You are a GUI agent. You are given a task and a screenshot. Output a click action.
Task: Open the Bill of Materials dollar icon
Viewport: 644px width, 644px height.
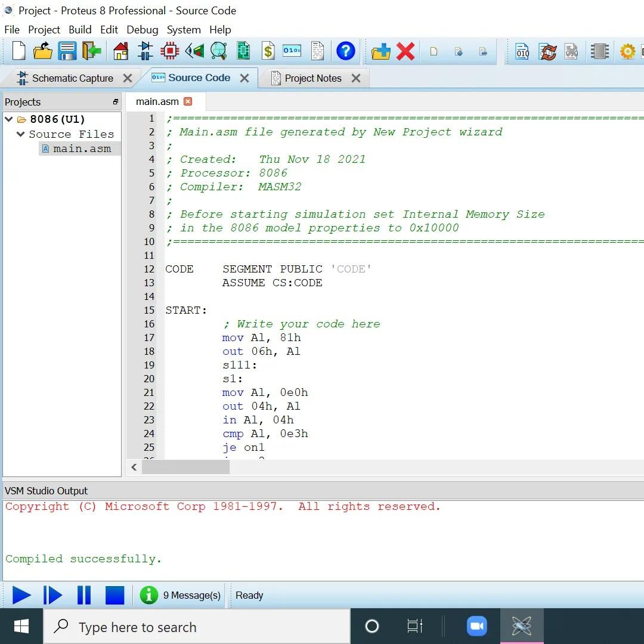(x=268, y=51)
